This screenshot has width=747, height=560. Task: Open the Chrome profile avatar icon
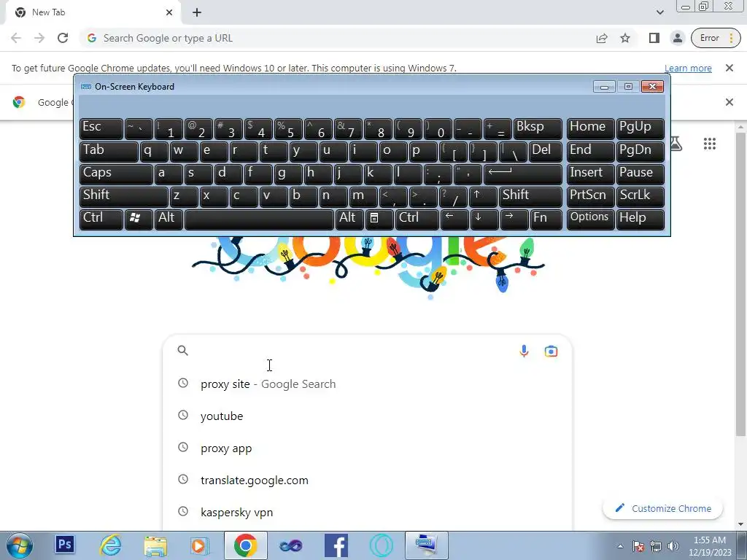[x=678, y=38]
